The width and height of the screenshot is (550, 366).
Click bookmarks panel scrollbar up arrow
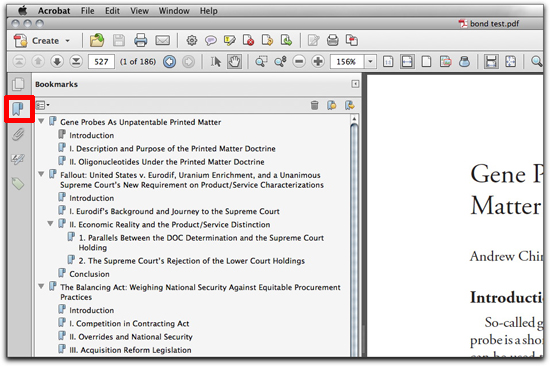pos(354,119)
